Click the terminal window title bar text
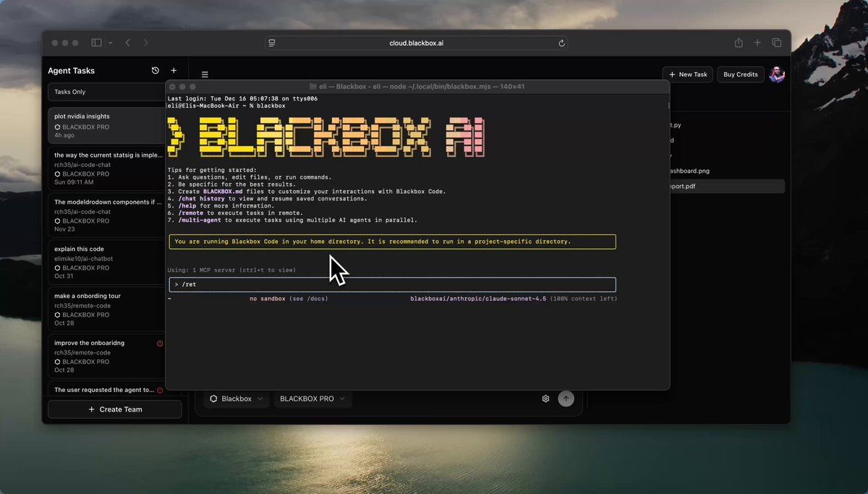Viewport: 868px width, 494px height. [422, 86]
